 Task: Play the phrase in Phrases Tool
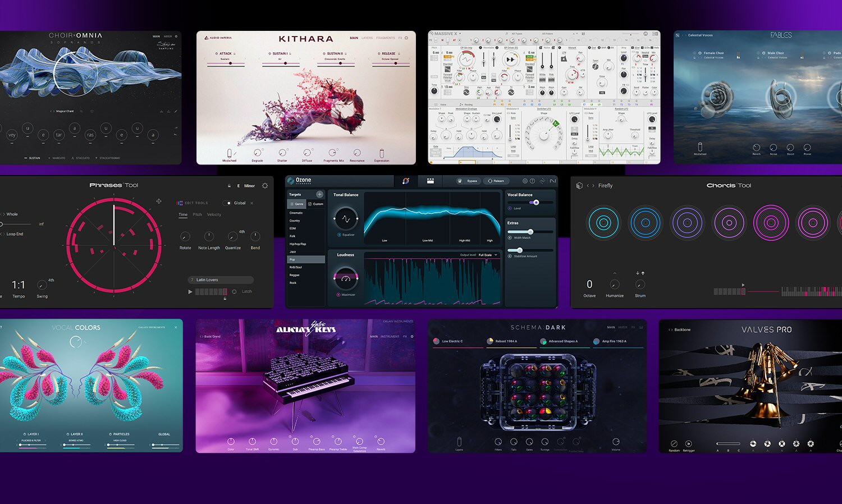point(190,292)
